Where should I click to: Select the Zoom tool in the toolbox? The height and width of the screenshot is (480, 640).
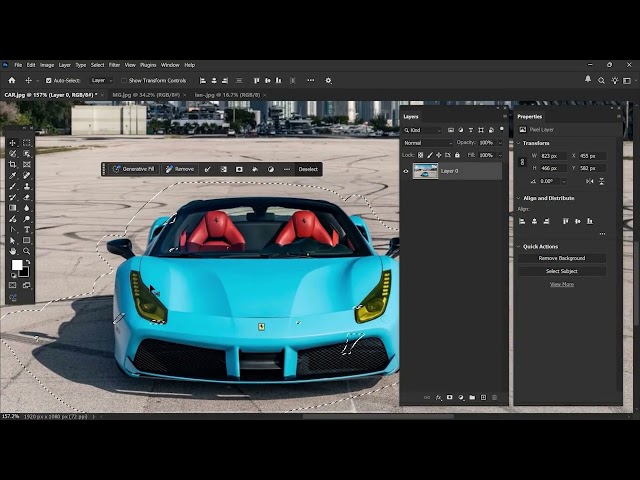point(27,251)
